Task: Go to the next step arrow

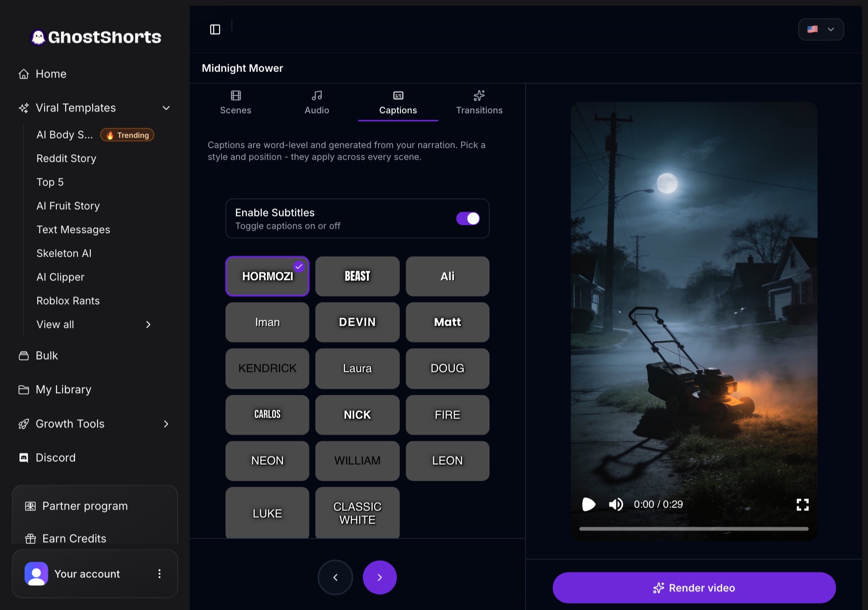Action: point(380,577)
